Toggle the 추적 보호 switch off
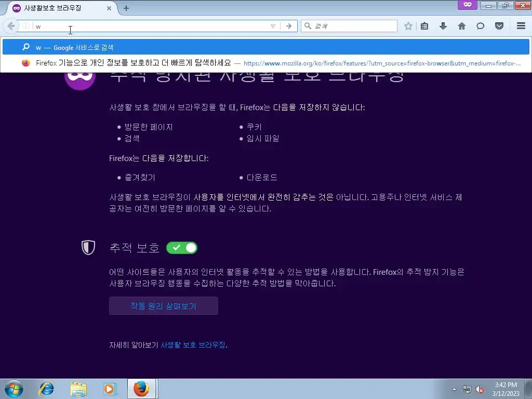The image size is (532, 399). pyautogui.click(x=182, y=248)
